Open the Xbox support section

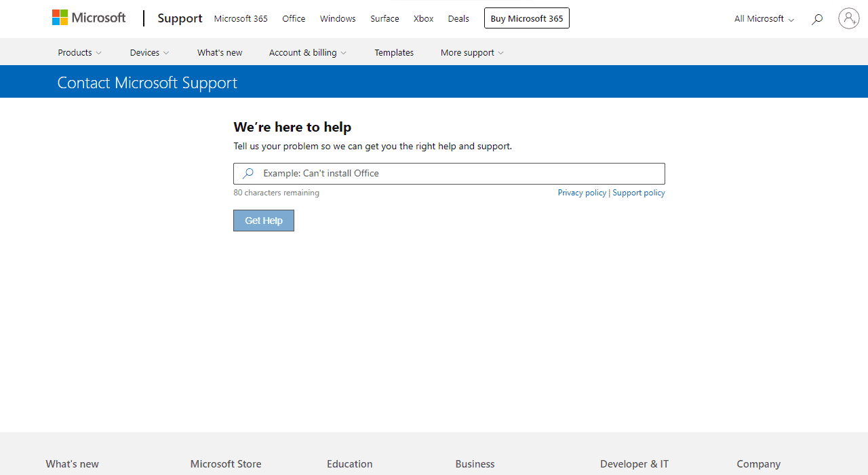[423, 18]
